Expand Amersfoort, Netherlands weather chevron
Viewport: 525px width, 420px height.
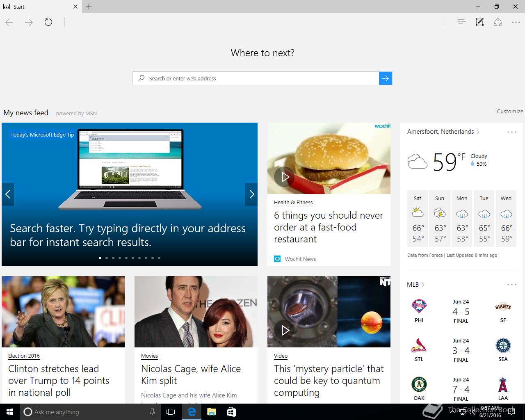coord(478,132)
